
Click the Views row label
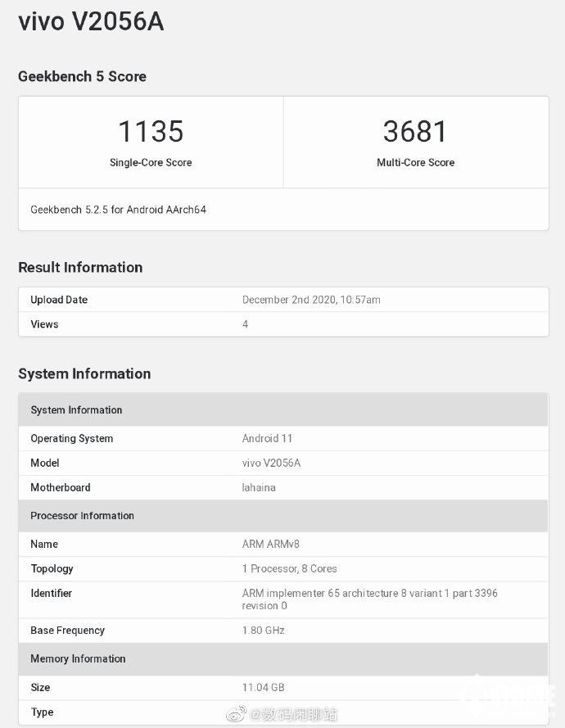(x=44, y=324)
